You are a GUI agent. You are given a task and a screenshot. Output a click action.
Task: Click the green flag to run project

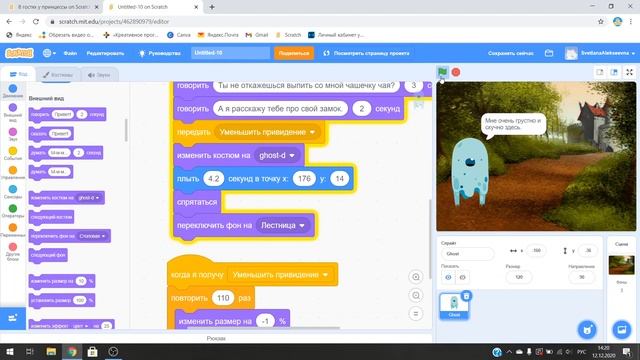click(442, 72)
